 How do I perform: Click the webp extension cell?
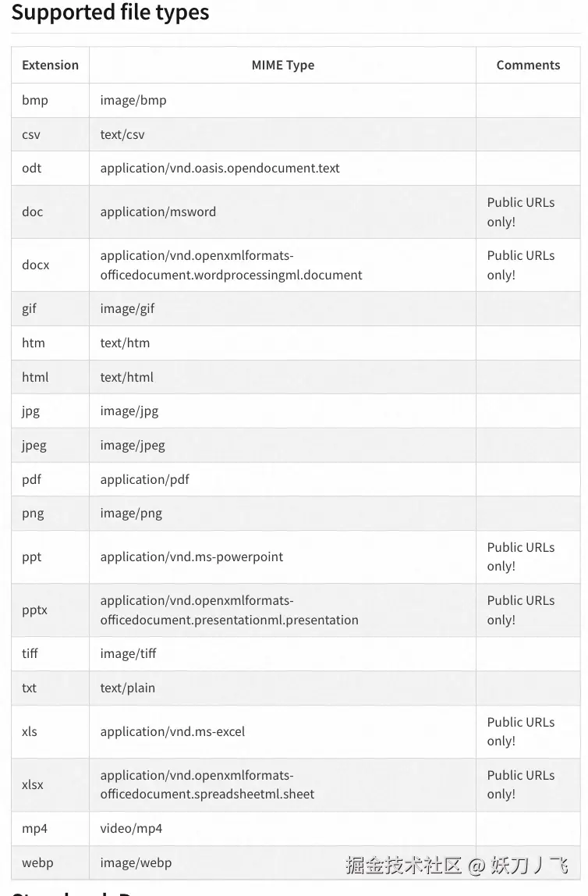37,862
